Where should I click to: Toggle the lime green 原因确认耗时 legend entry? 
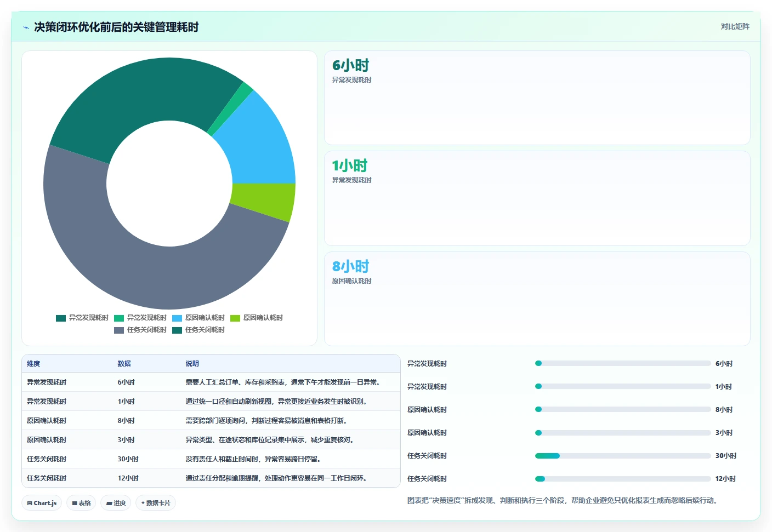coord(257,318)
